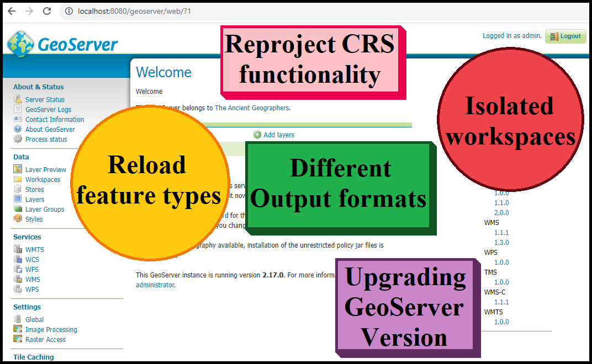The image size is (592, 364).
Task: Click the Stores database icon
Action: 17,189
